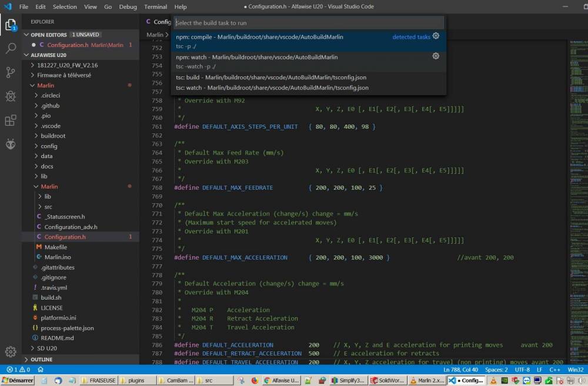Viewport: 588px width, 386px height.
Task: Configure npm: watch task gear icon
Action: 436,56
